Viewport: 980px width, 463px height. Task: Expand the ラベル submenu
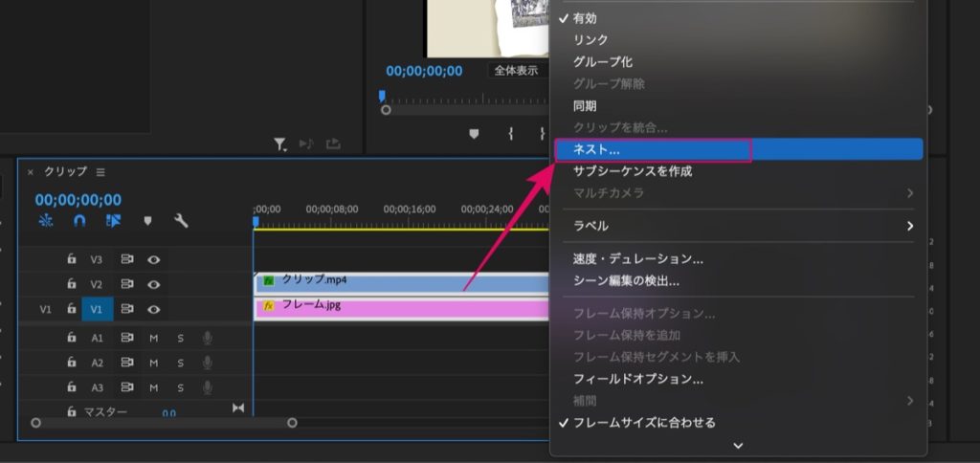pyautogui.click(x=738, y=226)
